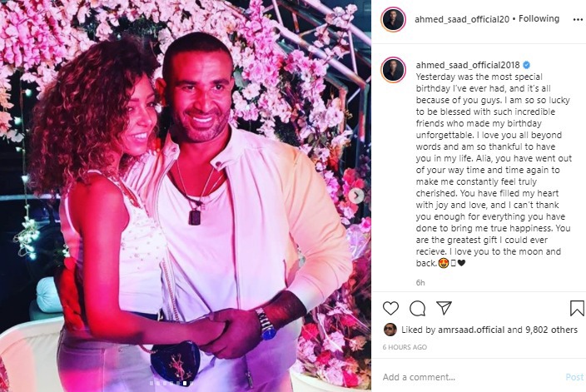The height and width of the screenshot is (392, 586).
Task: Click the 6h timestamp under the caption
Action: [x=420, y=283]
